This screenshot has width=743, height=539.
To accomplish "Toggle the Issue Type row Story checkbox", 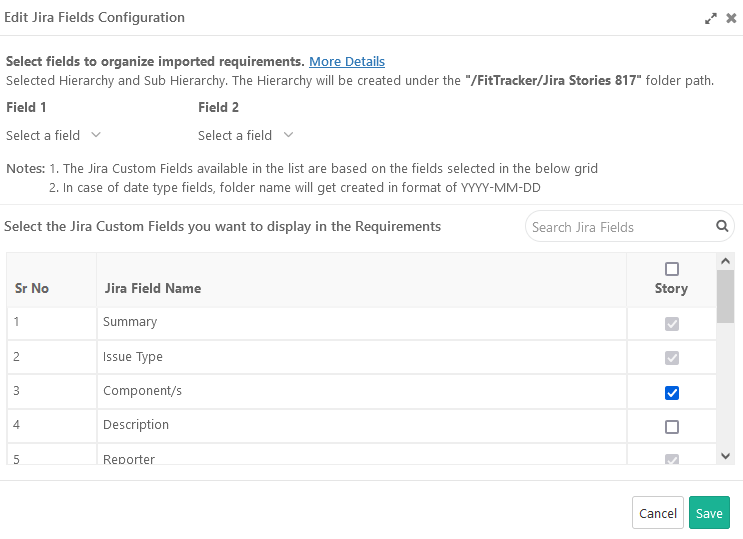I will pyautogui.click(x=672, y=358).
